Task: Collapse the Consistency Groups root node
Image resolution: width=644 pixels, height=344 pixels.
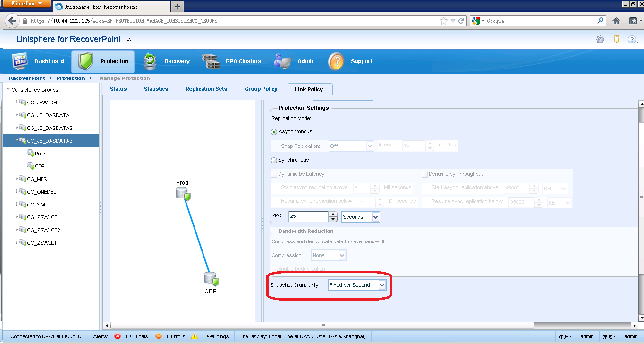Action: 8,89
